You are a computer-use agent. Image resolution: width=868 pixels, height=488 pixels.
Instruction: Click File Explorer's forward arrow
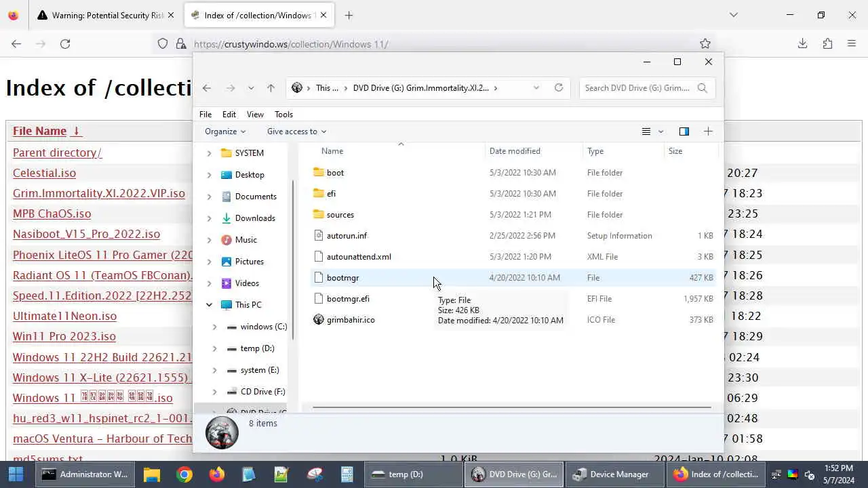point(231,88)
